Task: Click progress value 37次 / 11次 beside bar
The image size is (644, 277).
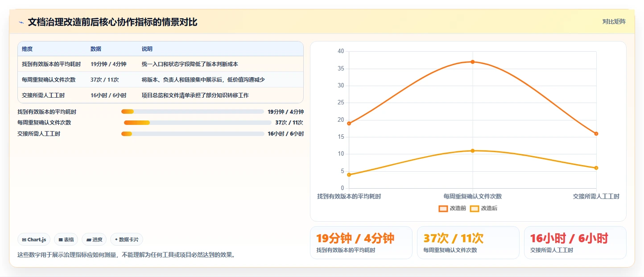Action: 289,123
